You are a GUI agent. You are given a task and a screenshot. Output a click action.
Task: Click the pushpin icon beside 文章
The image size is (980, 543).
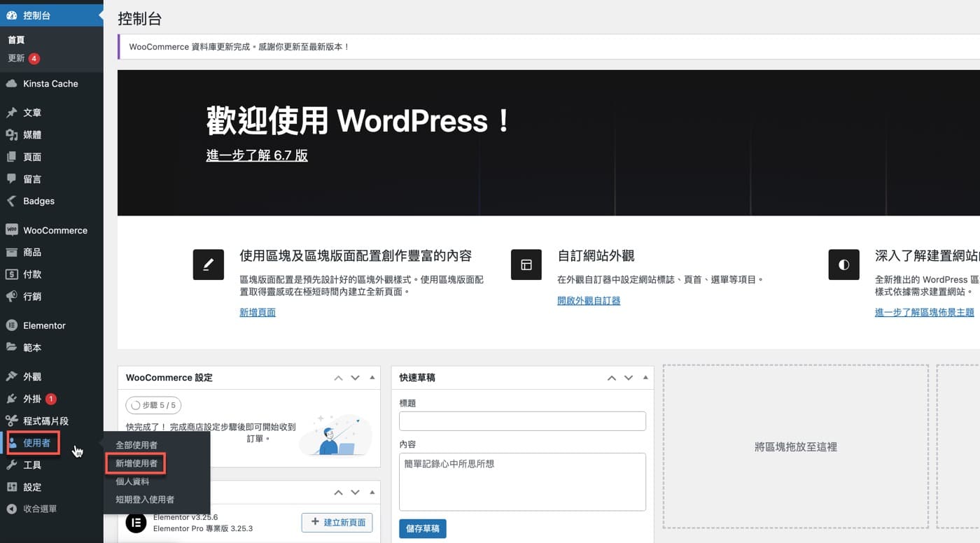click(11, 113)
